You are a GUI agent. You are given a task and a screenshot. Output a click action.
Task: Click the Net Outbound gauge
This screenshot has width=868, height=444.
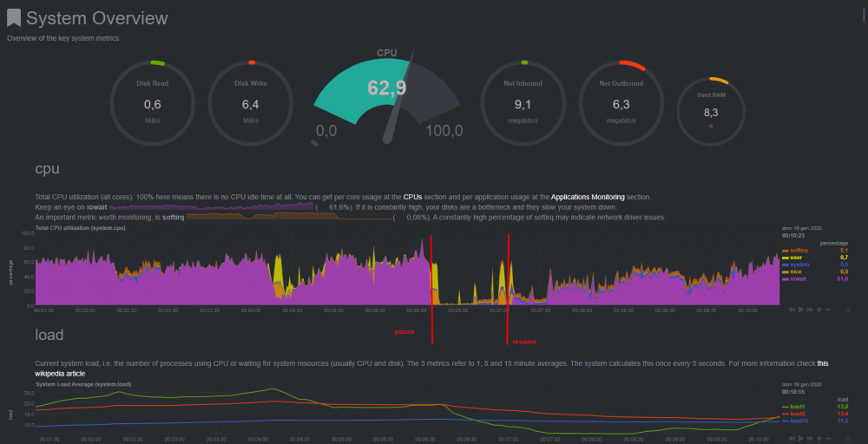click(621, 102)
